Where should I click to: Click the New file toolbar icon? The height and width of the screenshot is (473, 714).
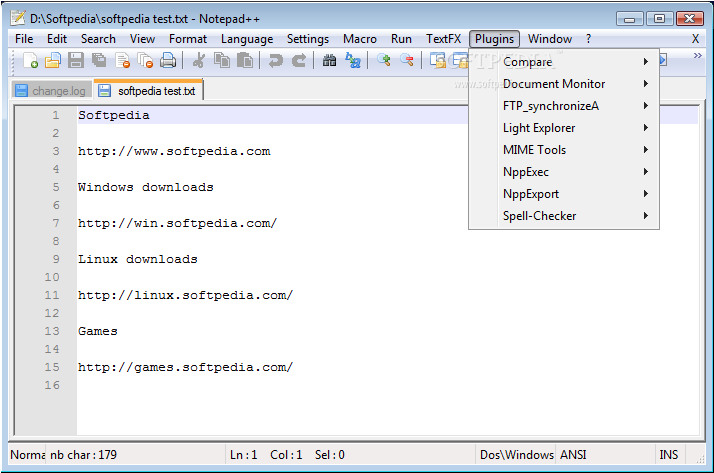pyautogui.click(x=30, y=60)
